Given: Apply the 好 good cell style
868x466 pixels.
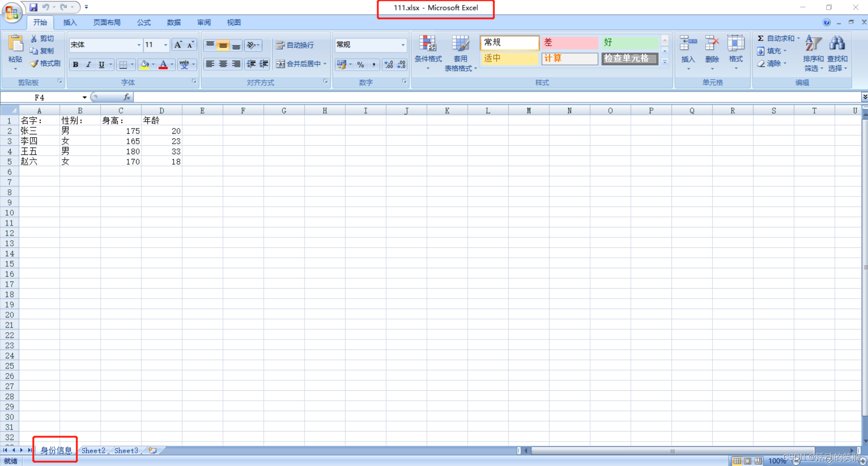Looking at the screenshot, I should [x=630, y=43].
